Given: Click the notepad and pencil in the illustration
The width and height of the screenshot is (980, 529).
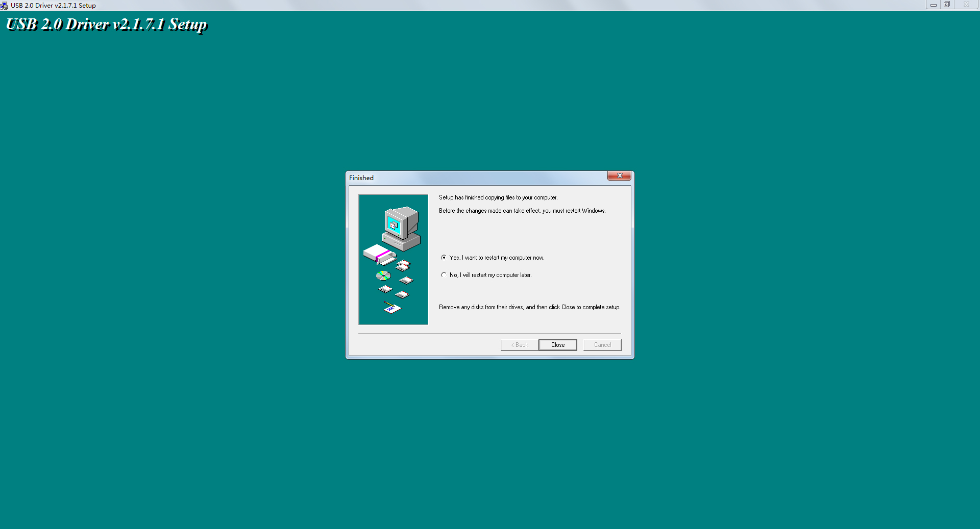Looking at the screenshot, I should (x=392, y=307).
